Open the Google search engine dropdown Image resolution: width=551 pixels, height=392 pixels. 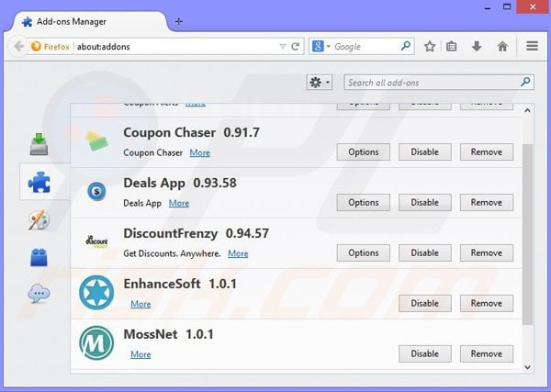pyautogui.click(x=320, y=46)
